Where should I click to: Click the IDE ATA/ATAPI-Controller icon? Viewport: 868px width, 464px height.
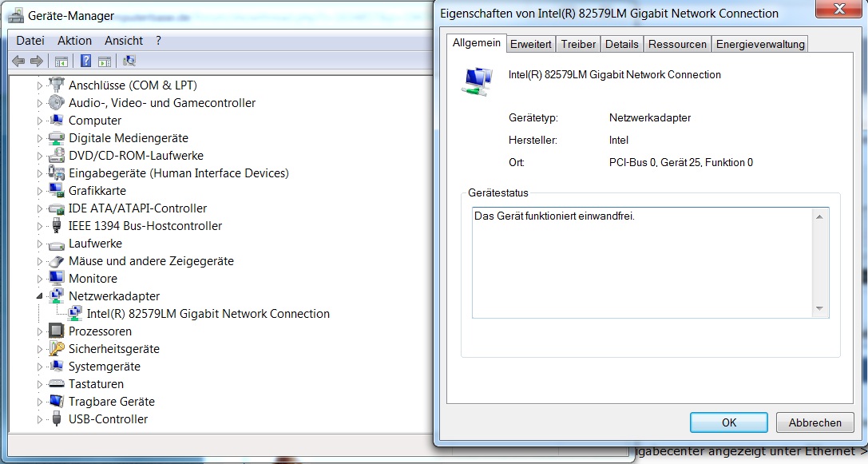(x=56, y=208)
